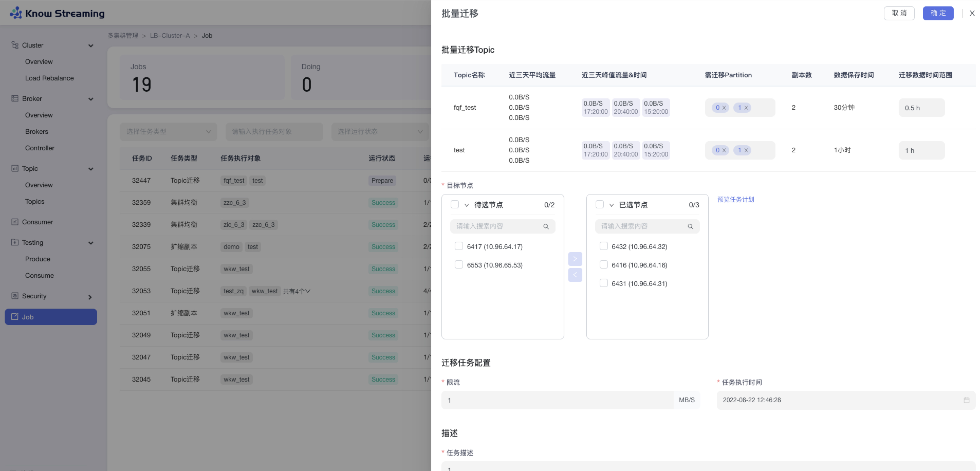Select the 6432 (10.96.64.32) checkbox

(603, 246)
